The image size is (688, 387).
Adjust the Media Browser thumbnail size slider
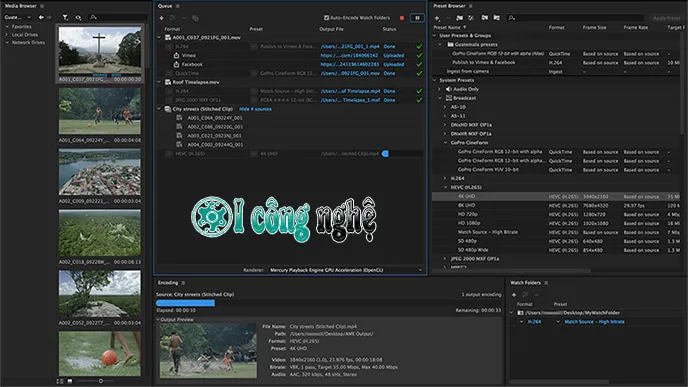coord(101,381)
